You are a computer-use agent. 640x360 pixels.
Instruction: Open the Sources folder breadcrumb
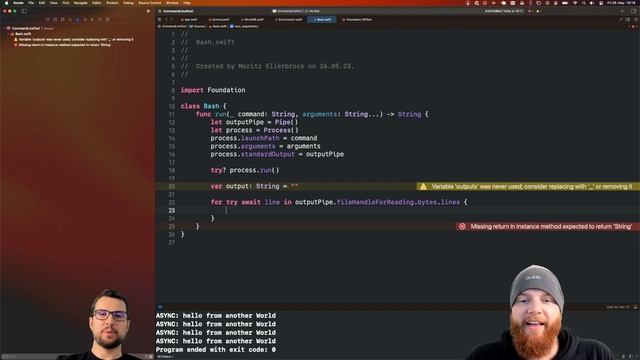198,27
